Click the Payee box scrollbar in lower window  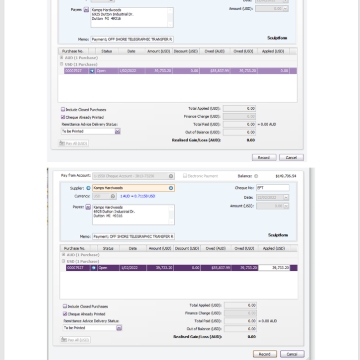[x=171, y=214]
